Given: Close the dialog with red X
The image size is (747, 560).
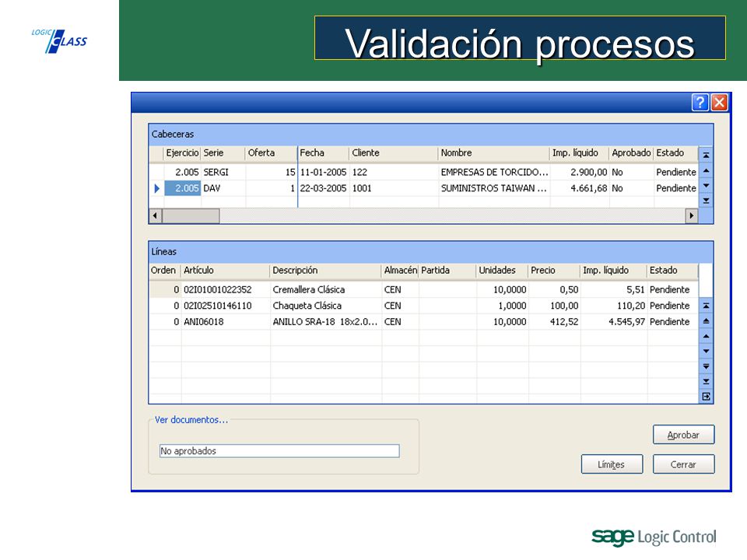Looking at the screenshot, I should (719, 103).
